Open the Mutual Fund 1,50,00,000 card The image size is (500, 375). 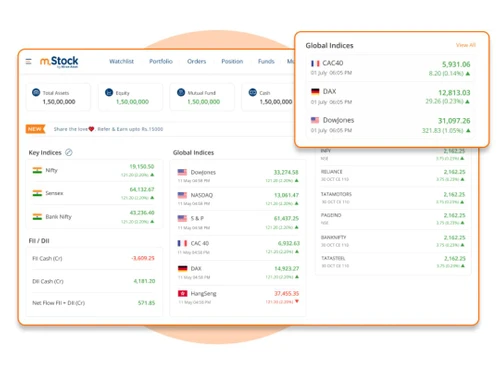pyautogui.click(x=202, y=97)
